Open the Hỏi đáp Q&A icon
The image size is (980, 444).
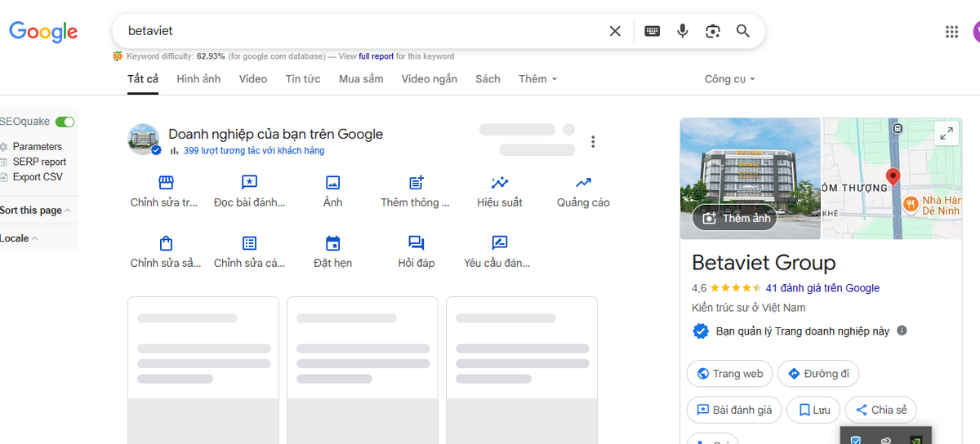click(x=416, y=243)
